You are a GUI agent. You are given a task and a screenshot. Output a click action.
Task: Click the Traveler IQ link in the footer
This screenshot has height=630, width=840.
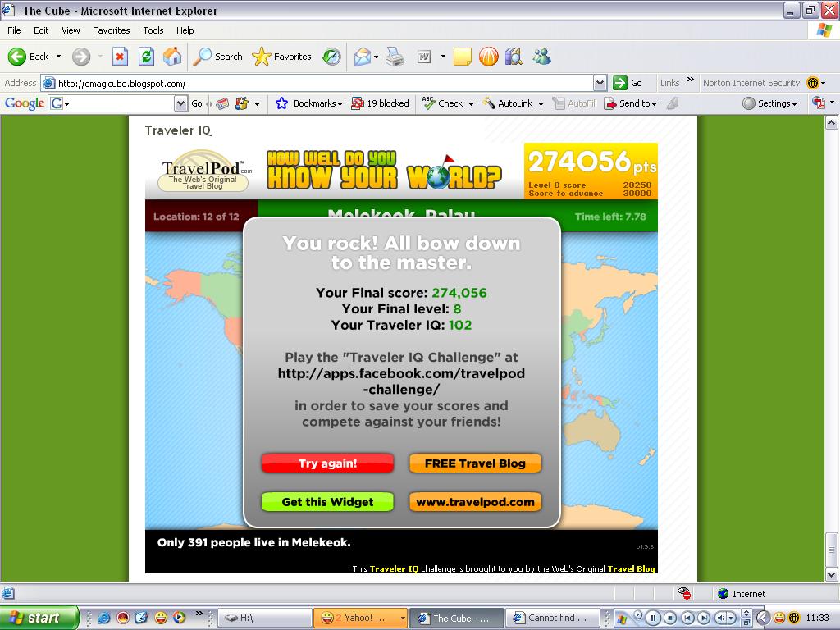[394, 569]
